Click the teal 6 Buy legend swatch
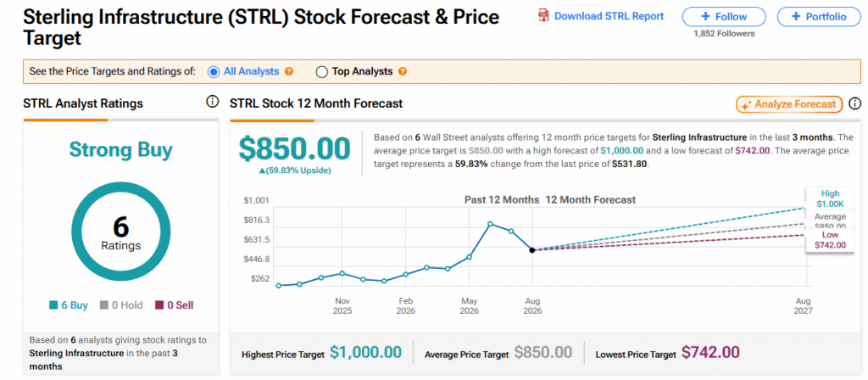The width and height of the screenshot is (868, 380). click(53, 305)
